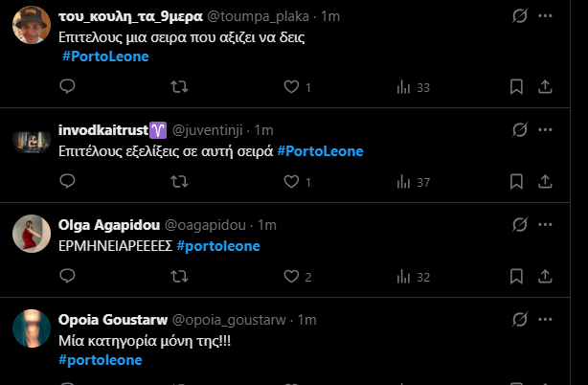The width and height of the screenshot is (588, 385).
Task: Reply to invodkaitrust's tweet
Action: tap(67, 182)
